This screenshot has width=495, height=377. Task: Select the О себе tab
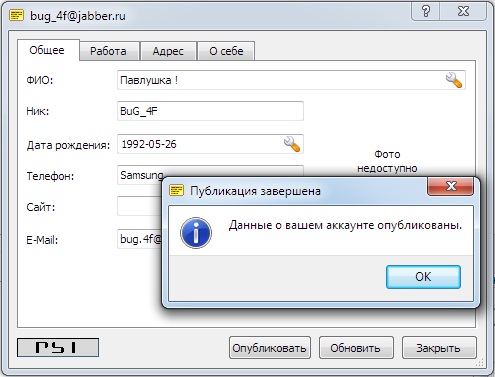click(226, 51)
